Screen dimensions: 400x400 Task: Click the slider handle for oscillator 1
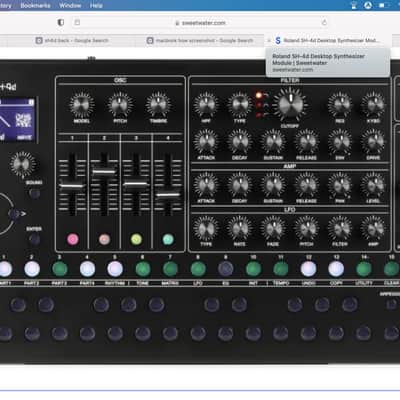click(72, 186)
